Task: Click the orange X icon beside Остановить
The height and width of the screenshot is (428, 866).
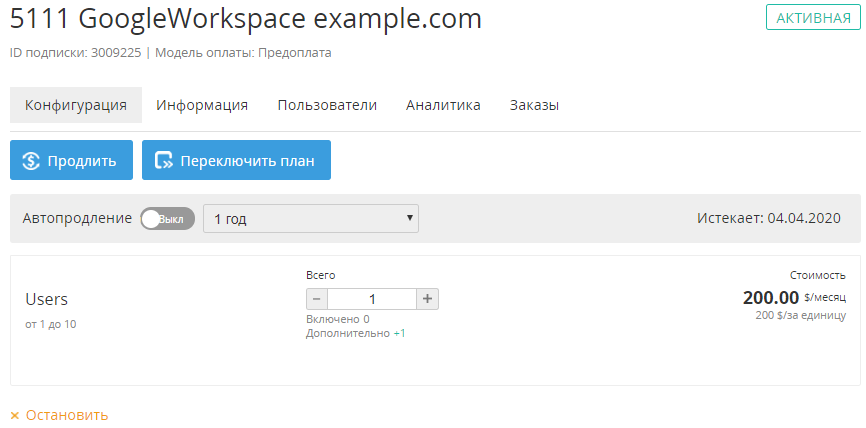Action: [x=15, y=415]
